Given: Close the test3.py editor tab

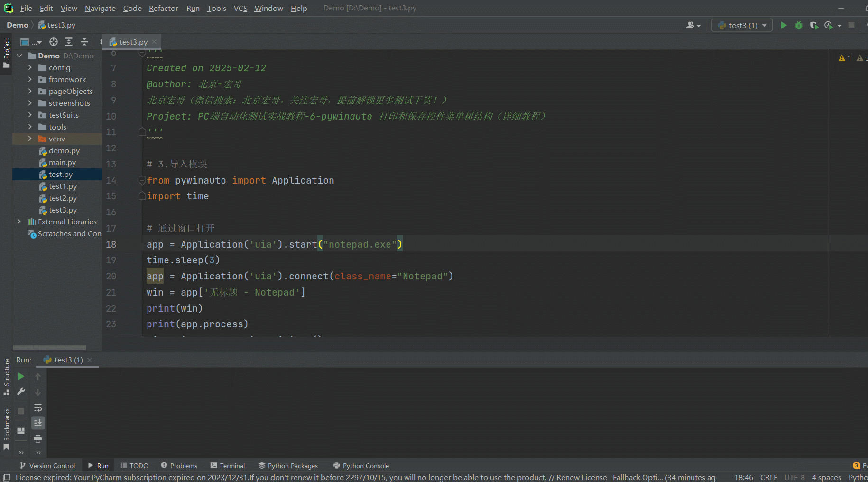Looking at the screenshot, I should click(x=154, y=42).
